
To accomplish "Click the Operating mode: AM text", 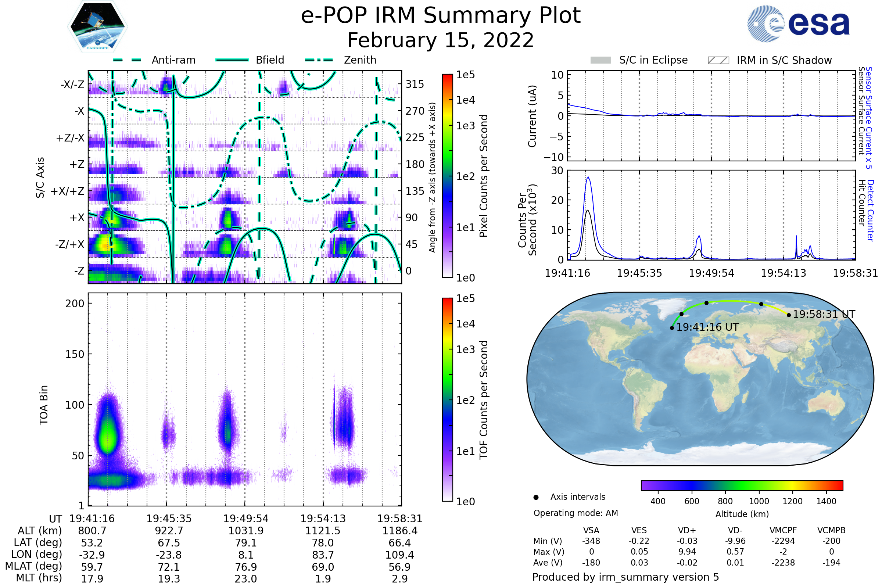I will (576, 513).
